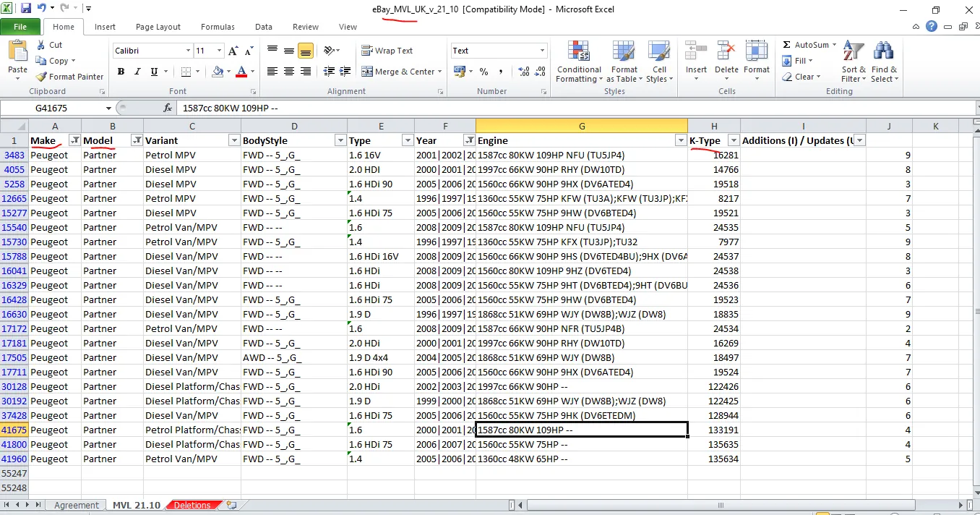This screenshot has width=980, height=515.
Task: Activate the Format Painter
Action: point(69,77)
